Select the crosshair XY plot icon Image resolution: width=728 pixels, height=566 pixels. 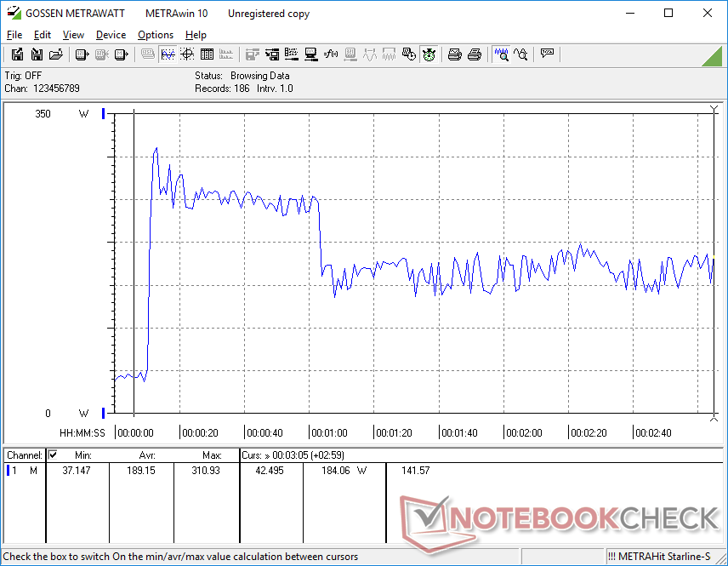[x=187, y=54]
